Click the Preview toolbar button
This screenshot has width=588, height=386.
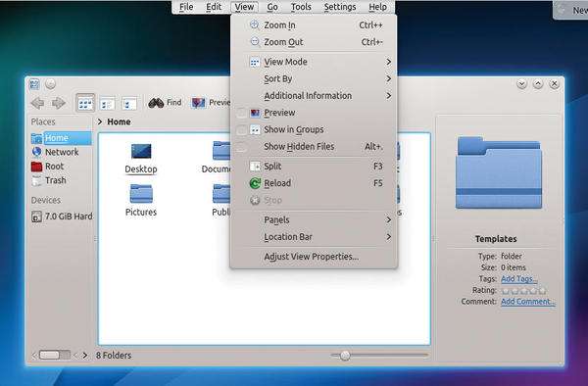pos(211,102)
